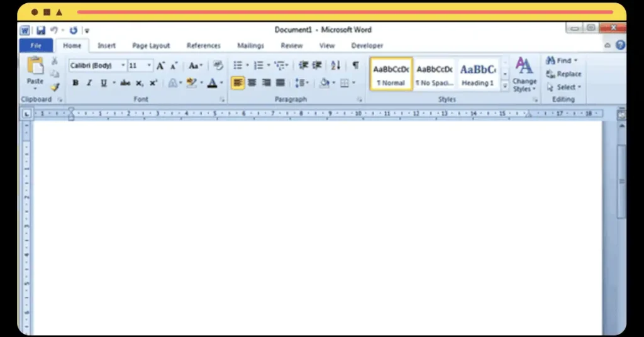Click the Word Help question mark icon
Image resolution: width=644 pixels, height=337 pixels.
click(x=620, y=45)
